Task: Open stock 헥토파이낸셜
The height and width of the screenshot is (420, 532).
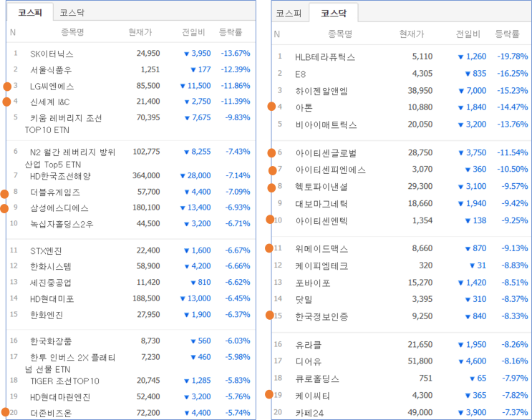Action: pyautogui.click(x=321, y=187)
